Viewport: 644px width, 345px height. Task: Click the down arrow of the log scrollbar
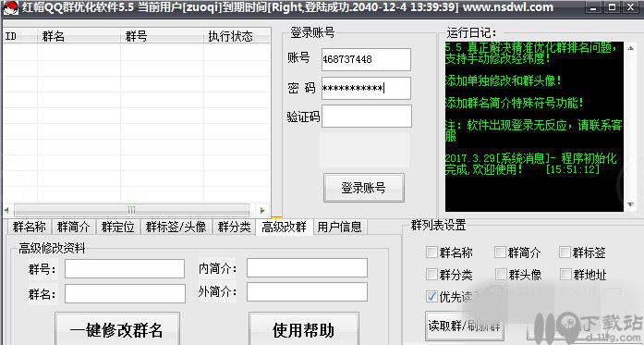pyautogui.click(x=630, y=204)
